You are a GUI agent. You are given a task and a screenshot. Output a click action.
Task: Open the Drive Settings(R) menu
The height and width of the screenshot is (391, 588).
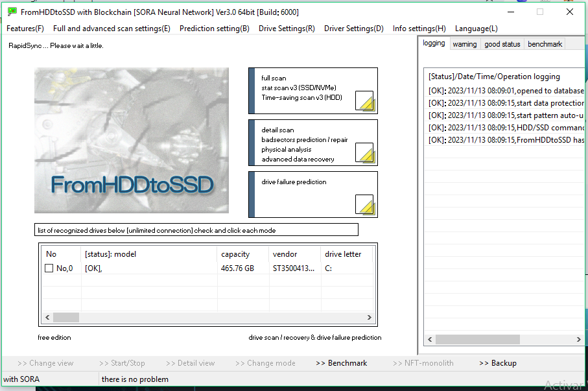click(x=287, y=29)
